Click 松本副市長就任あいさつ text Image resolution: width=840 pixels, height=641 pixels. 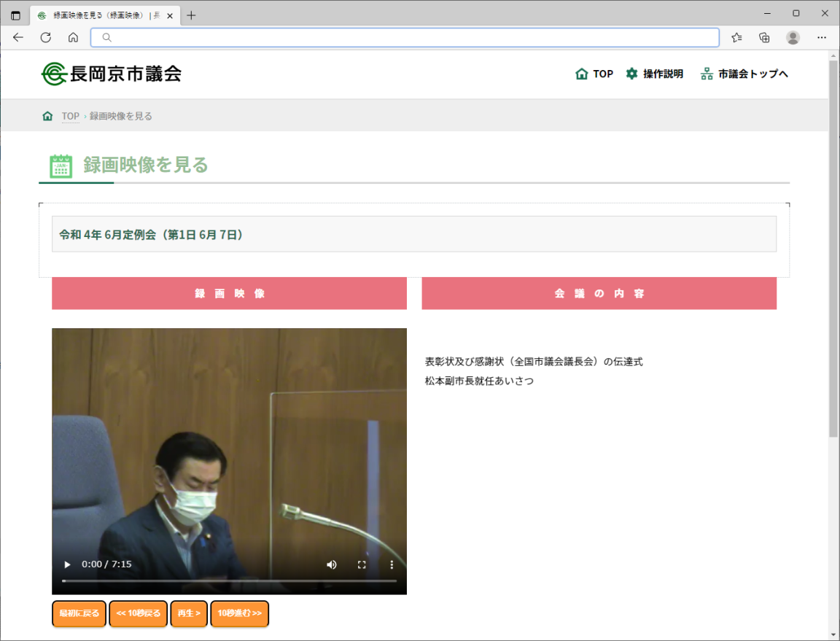(480, 381)
